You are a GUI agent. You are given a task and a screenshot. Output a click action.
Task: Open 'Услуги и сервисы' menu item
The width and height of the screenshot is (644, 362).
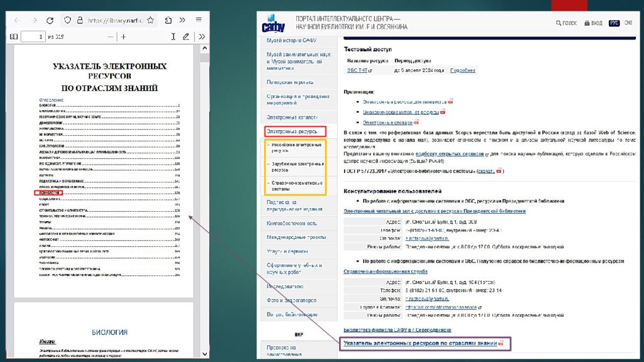(287, 251)
